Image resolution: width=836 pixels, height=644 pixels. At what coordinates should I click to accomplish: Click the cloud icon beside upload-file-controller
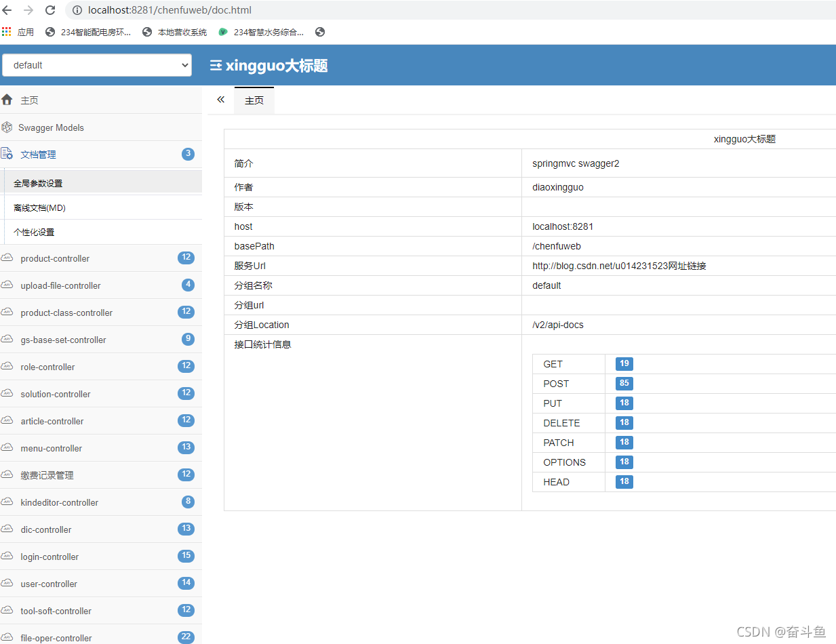pyautogui.click(x=7, y=285)
